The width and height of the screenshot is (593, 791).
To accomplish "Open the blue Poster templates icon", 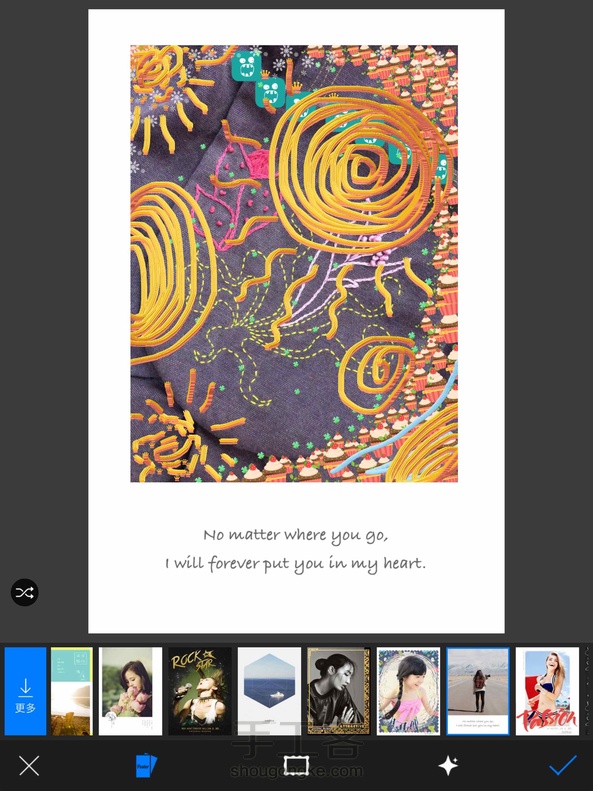I will pyautogui.click(x=146, y=765).
